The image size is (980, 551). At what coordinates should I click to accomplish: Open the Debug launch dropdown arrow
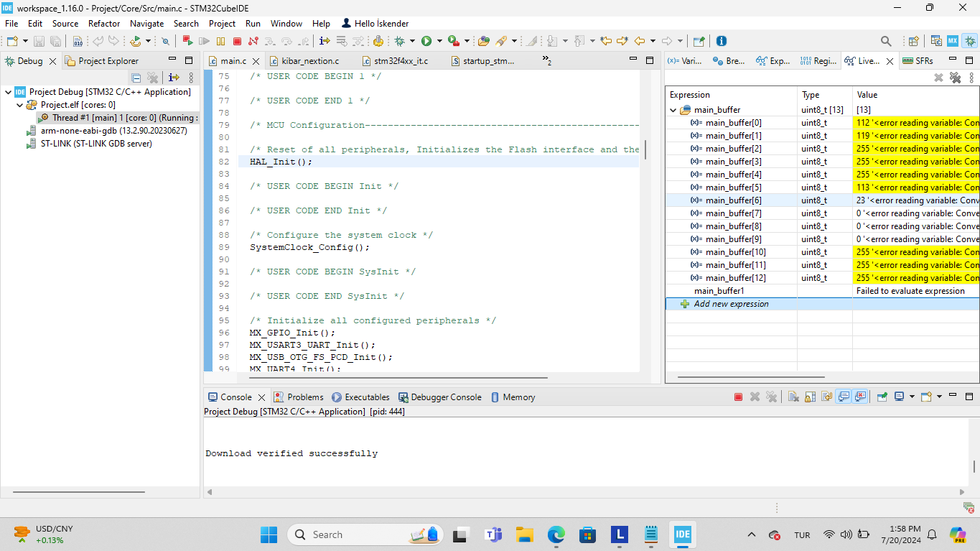click(411, 42)
